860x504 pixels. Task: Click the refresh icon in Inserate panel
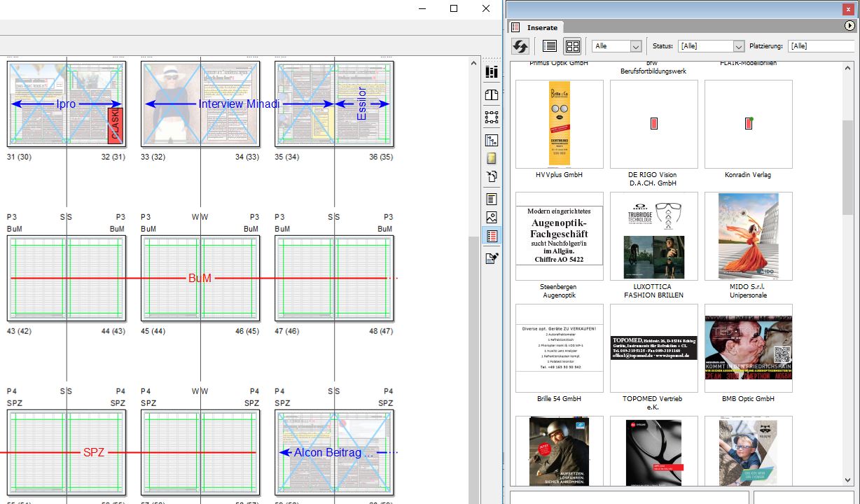click(x=520, y=46)
